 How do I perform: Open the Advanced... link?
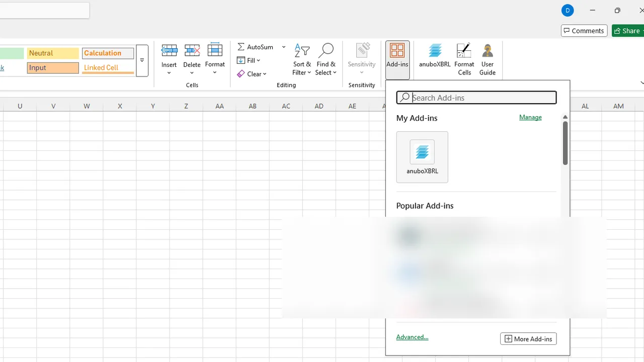tap(412, 337)
